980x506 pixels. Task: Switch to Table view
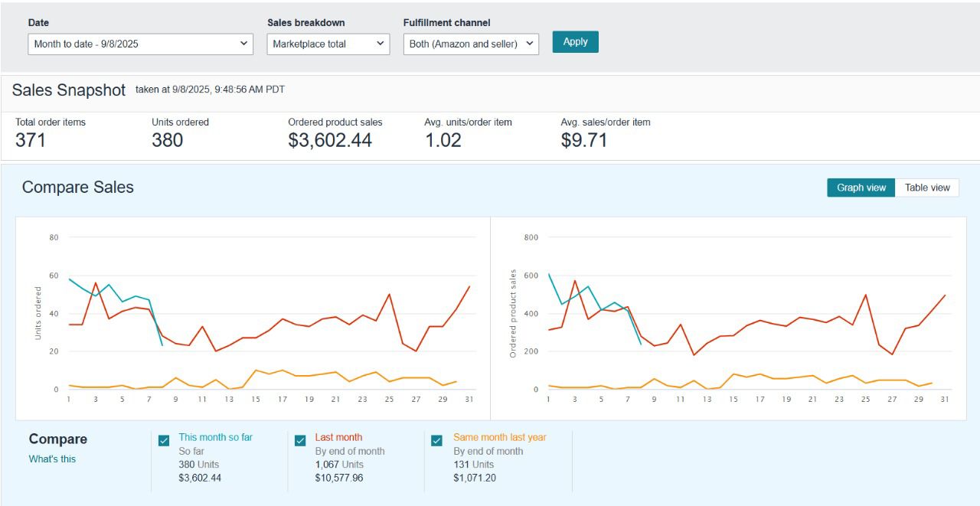[x=926, y=188]
